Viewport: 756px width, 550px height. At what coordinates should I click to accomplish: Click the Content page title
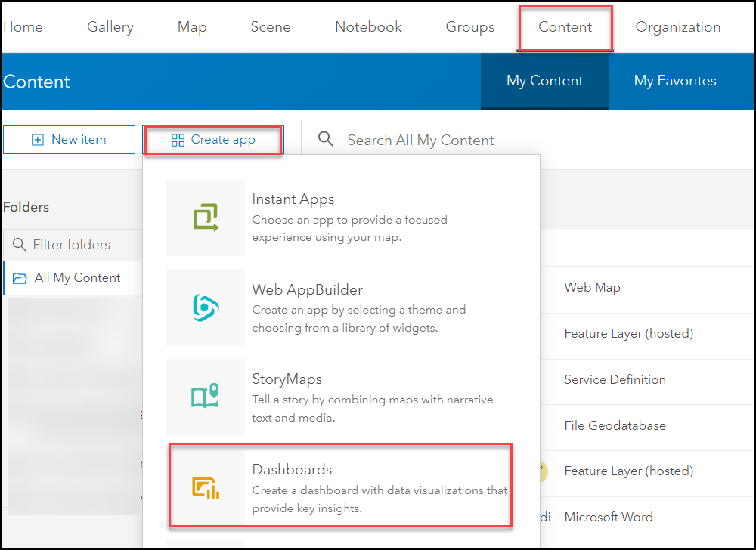(x=36, y=82)
